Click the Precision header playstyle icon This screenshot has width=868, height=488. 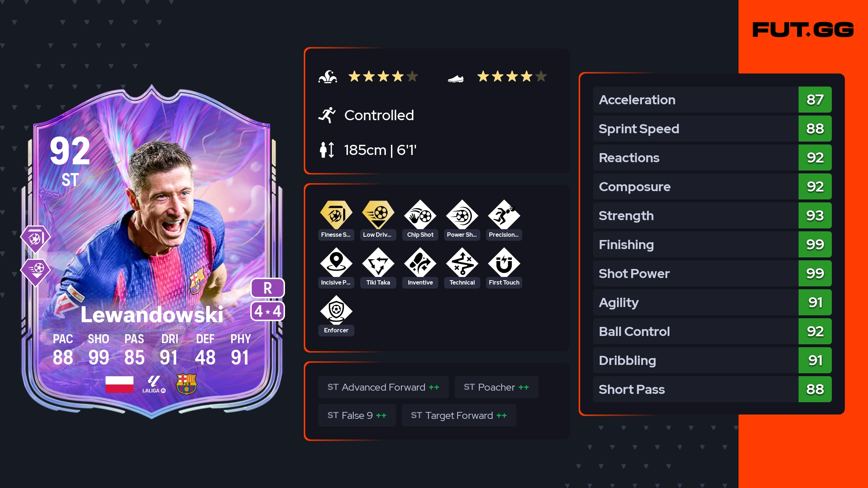coord(504,215)
